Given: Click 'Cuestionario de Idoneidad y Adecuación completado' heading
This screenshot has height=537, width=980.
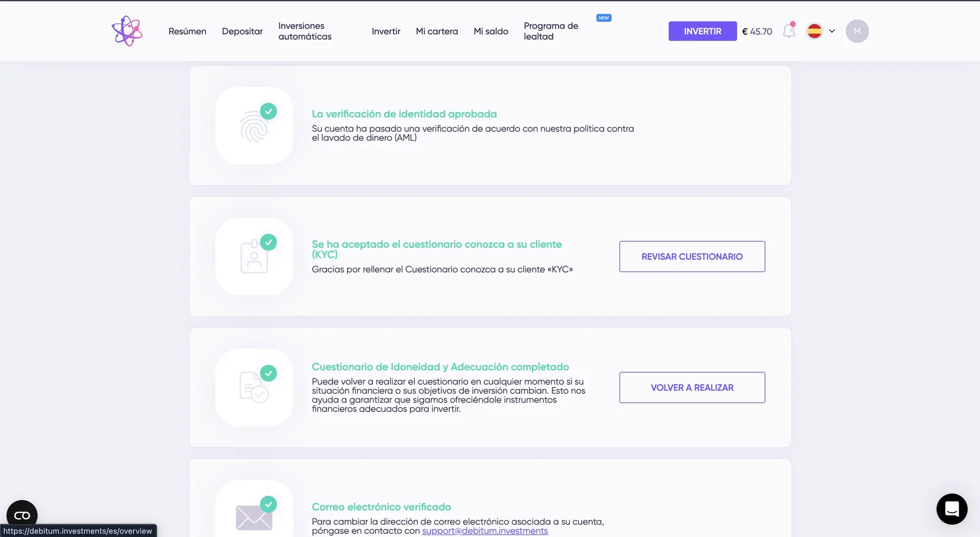Looking at the screenshot, I should [440, 367].
